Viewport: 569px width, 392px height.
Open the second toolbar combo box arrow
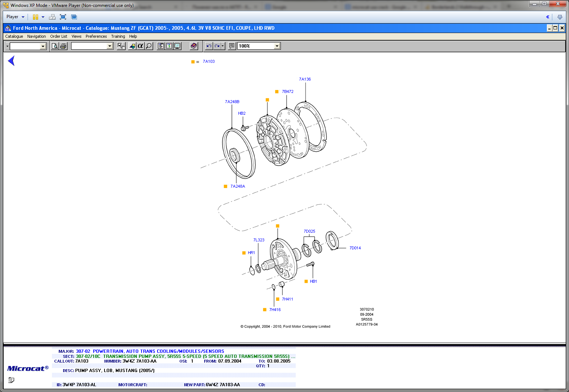110,46
